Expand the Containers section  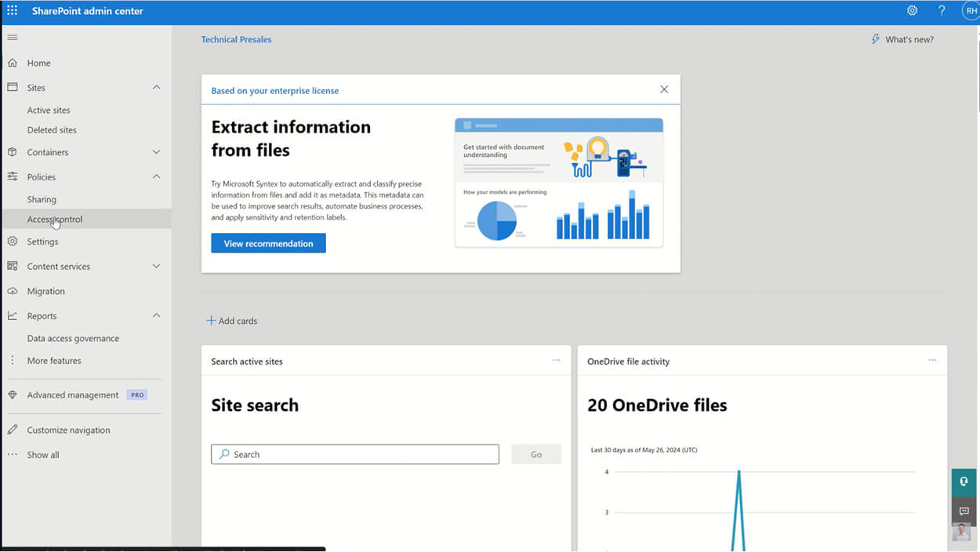[156, 151]
